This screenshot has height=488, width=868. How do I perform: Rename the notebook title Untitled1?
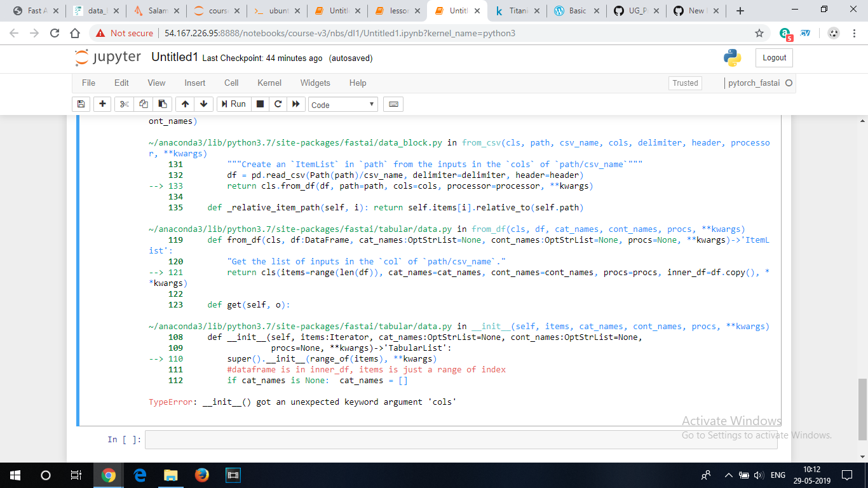[175, 57]
